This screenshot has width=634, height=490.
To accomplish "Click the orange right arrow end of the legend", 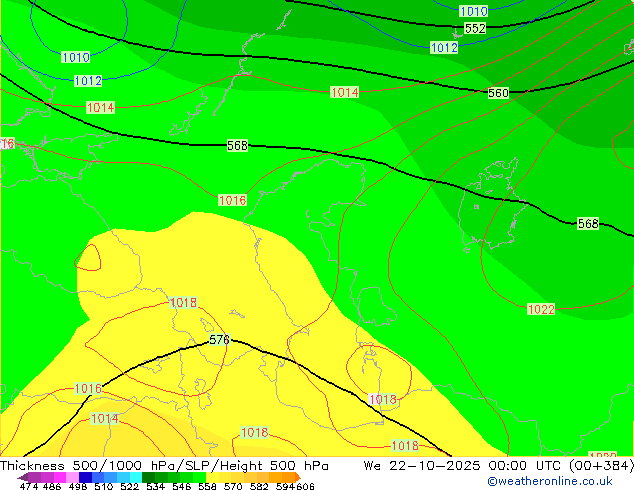I will tap(298, 477).
